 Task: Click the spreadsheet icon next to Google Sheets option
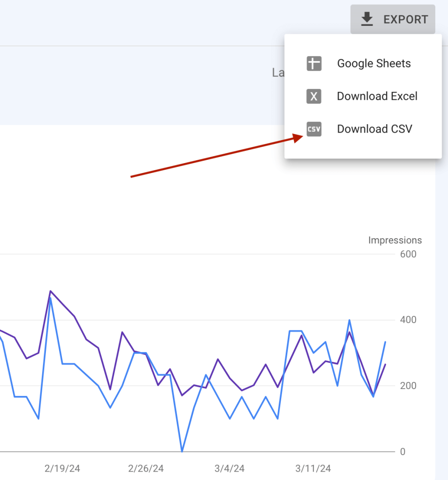[x=314, y=63]
